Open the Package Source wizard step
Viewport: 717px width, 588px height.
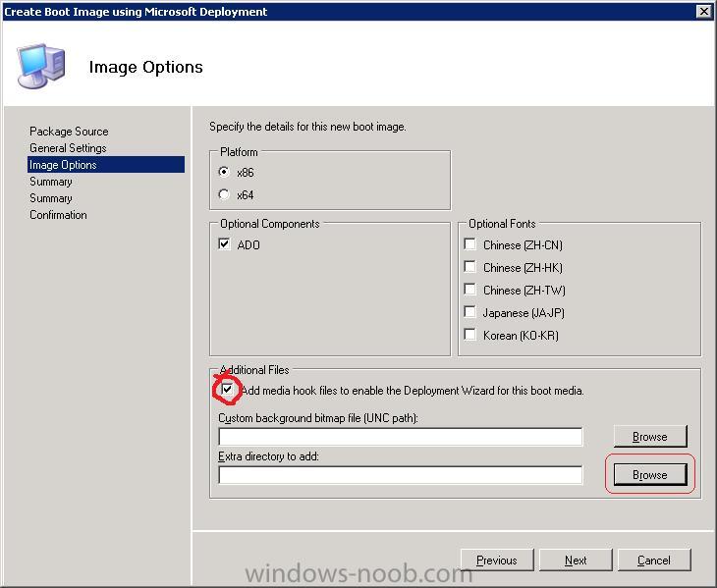69,132
